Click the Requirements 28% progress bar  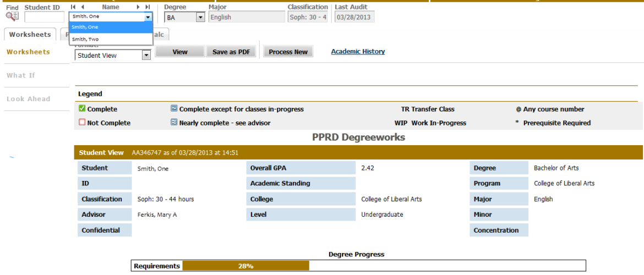[x=245, y=266]
